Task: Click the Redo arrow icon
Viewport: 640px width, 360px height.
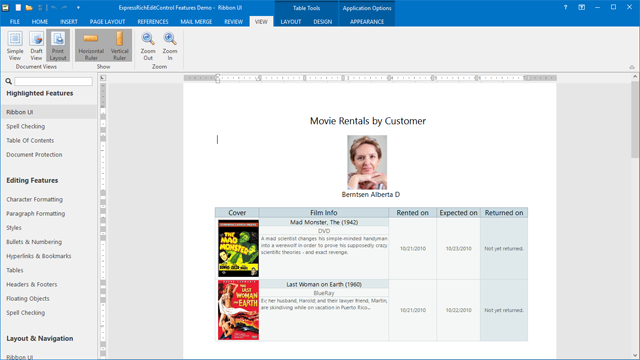Action: (64, 7)
